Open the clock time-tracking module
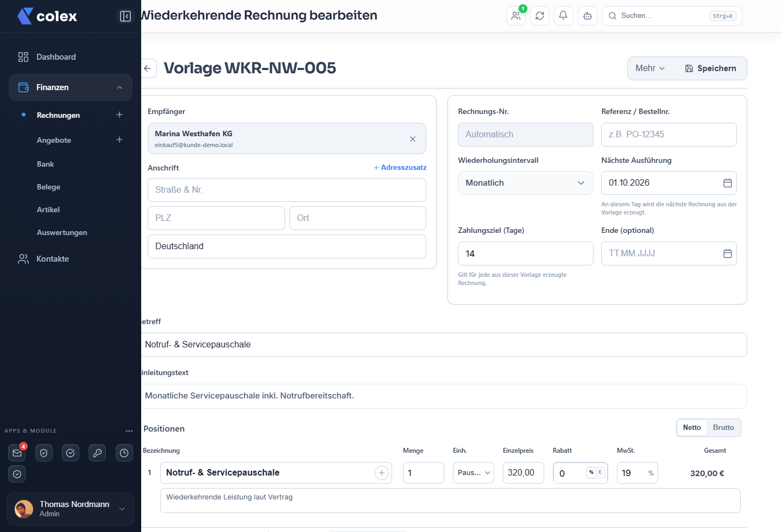This screenshot has width=782, height=532. [124, 453]
